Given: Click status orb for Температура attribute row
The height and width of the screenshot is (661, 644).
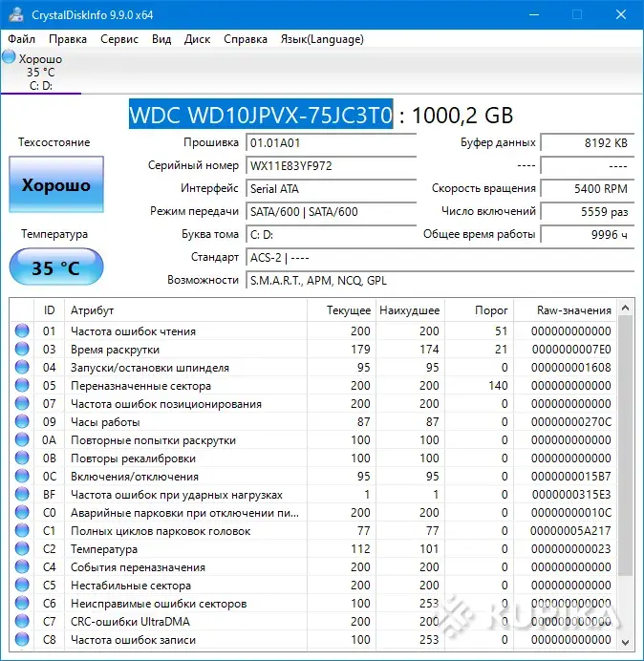Looking at the screenshot, I should click(x=22, y=548).
